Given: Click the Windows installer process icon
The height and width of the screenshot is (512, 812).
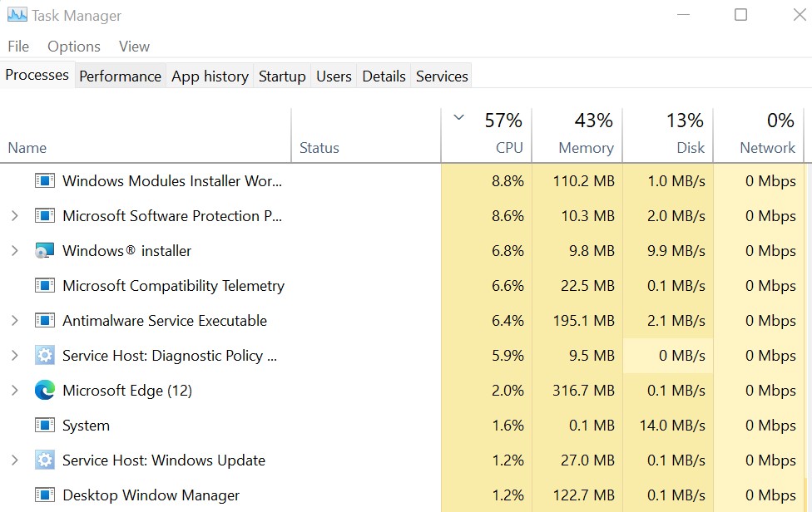Looking at the screenshot, I should [x=44, y=251].
